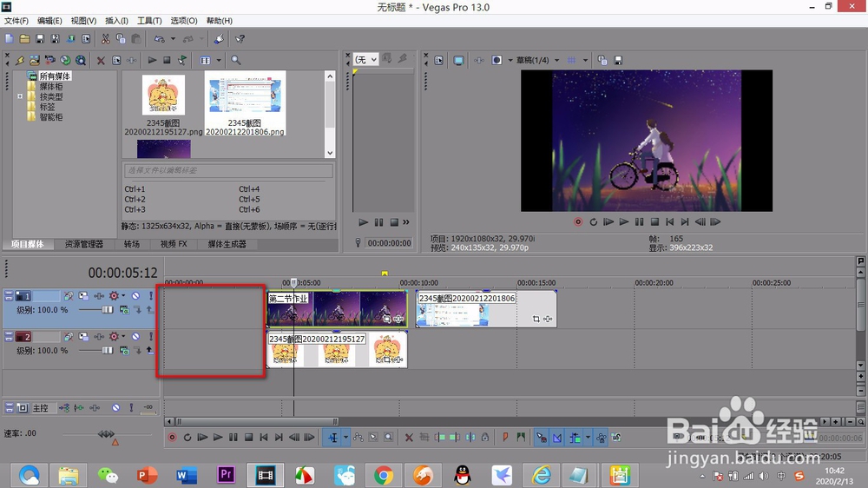Open the 编辑(E) menu
The height and width of the screenshot is (488, 868).
click(x=49, y=21)
